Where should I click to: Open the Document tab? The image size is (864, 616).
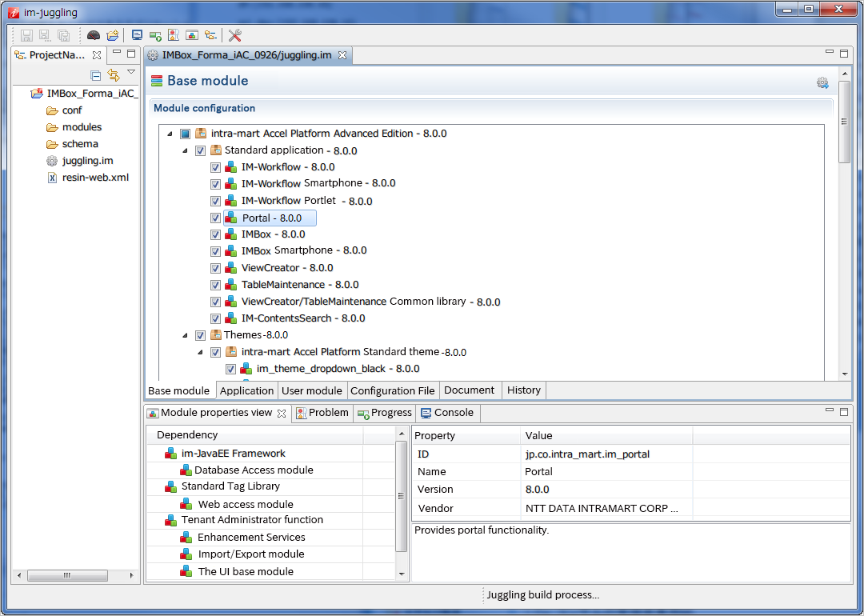coord(470,390)
